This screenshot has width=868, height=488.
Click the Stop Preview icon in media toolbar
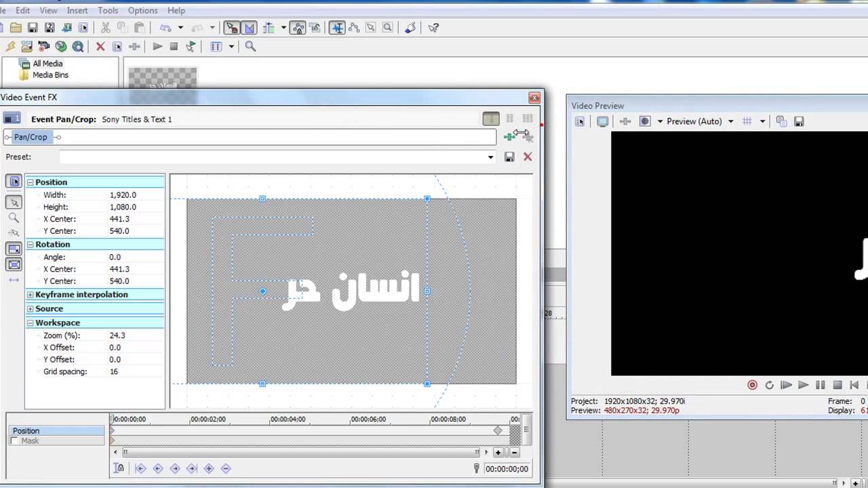[x=174, y=46]
